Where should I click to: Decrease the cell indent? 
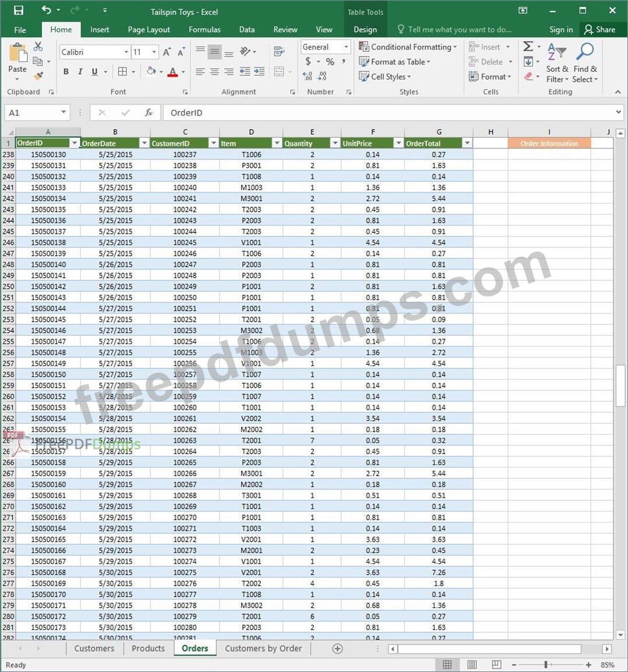tap(245, 72)
